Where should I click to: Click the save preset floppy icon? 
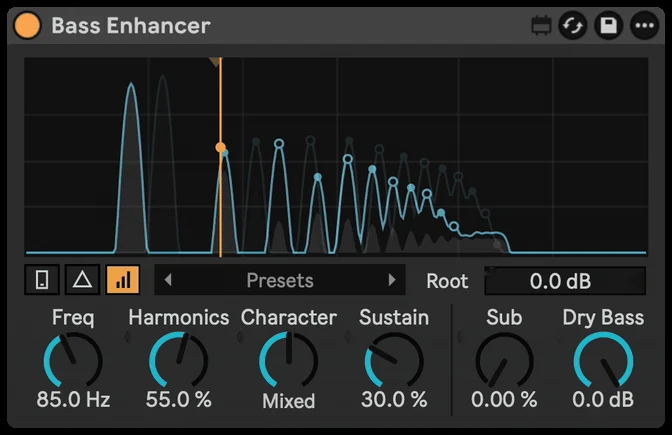tap(609, 26)
